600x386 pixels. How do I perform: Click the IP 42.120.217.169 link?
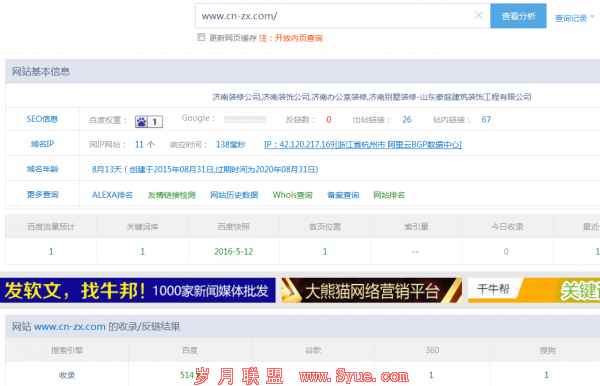click(363, 145)
